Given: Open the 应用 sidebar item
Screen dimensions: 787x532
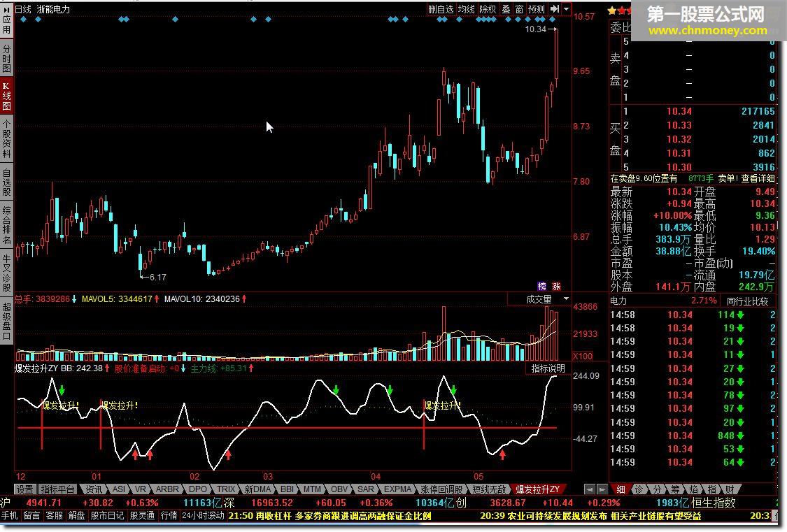Looking at the screenshot, I should click(6, 20).
